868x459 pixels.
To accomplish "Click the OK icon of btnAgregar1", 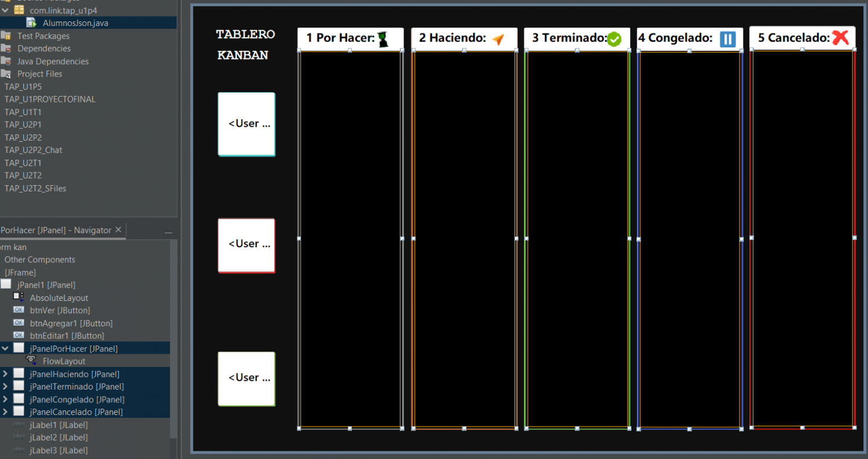I will tap(19, 323).
